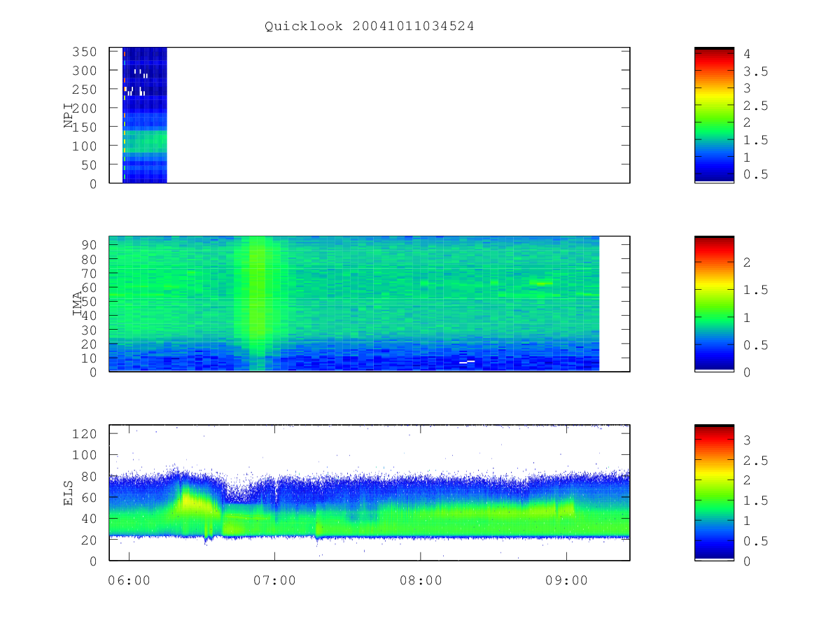
Task: Select the ELS axis label
Action: (x=69, y=493)
